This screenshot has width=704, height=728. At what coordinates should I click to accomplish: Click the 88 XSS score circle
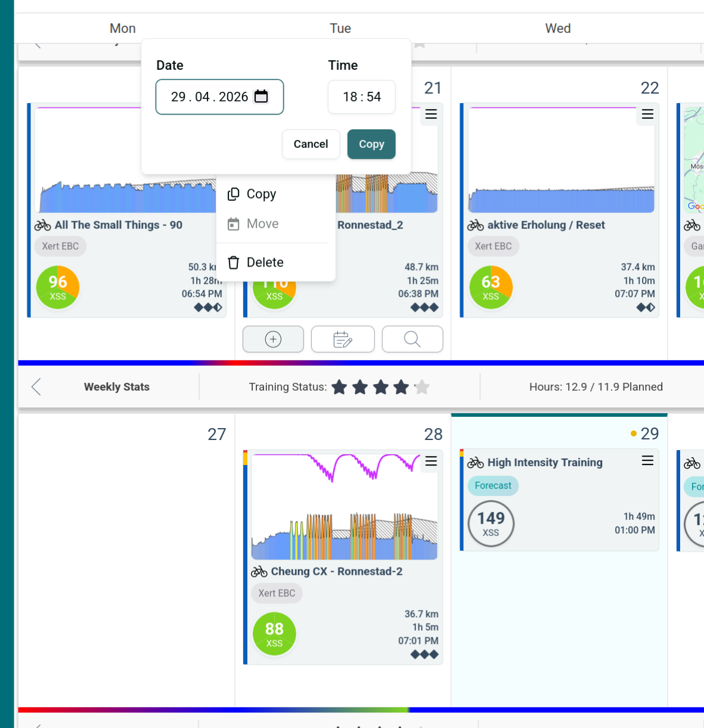274,634
